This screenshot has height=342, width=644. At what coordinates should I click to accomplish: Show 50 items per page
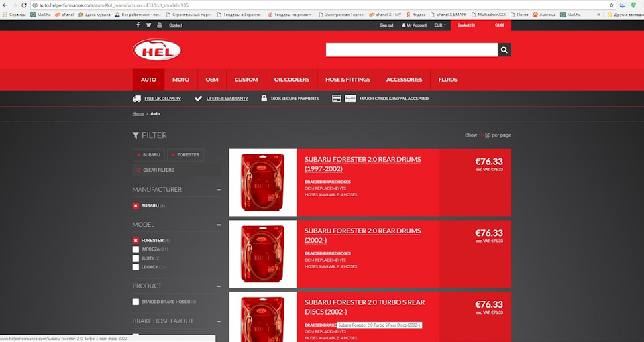pos(488,135)
